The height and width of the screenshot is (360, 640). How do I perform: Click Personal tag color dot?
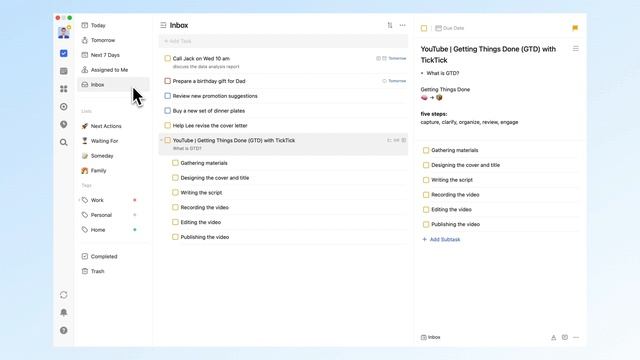(x=135, y=215)
